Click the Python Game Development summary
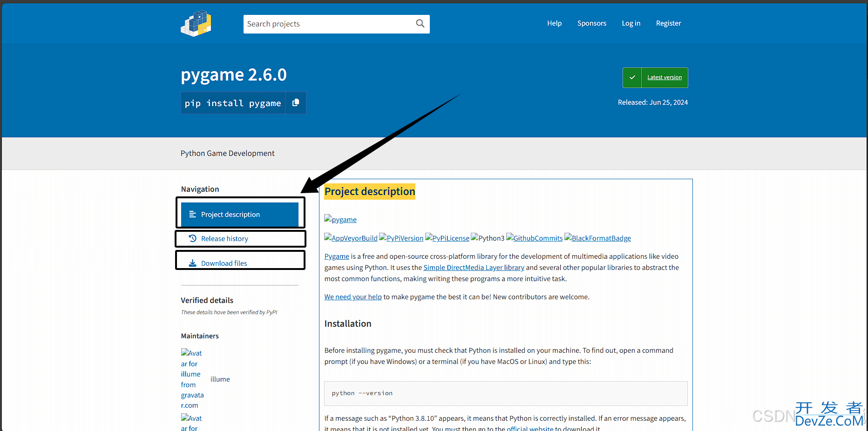Screen dimensions: 868x431 [228, 153]
